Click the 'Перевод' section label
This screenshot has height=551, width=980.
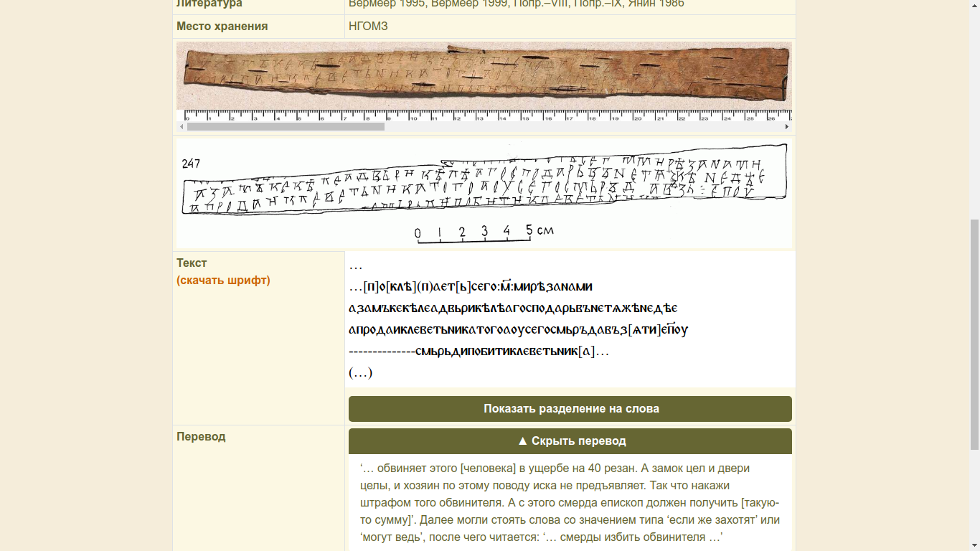pyautogui.click(x=201, y=437)
